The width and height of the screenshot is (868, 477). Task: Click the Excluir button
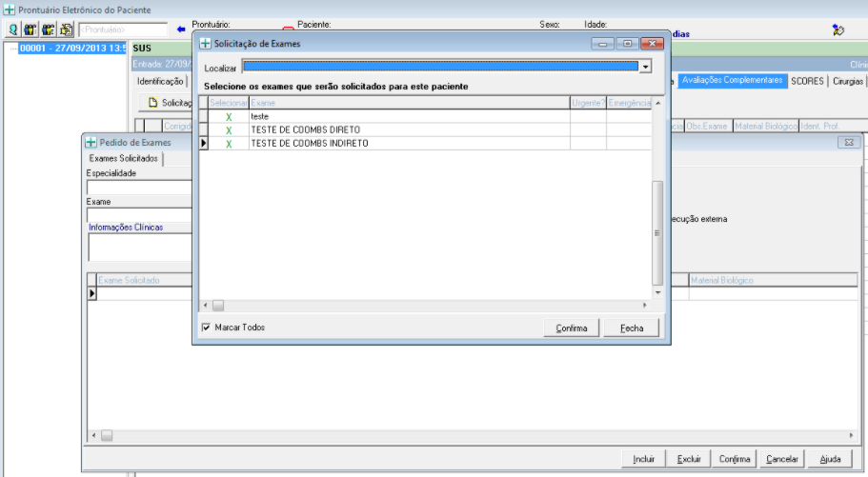(x=689, y=459)
